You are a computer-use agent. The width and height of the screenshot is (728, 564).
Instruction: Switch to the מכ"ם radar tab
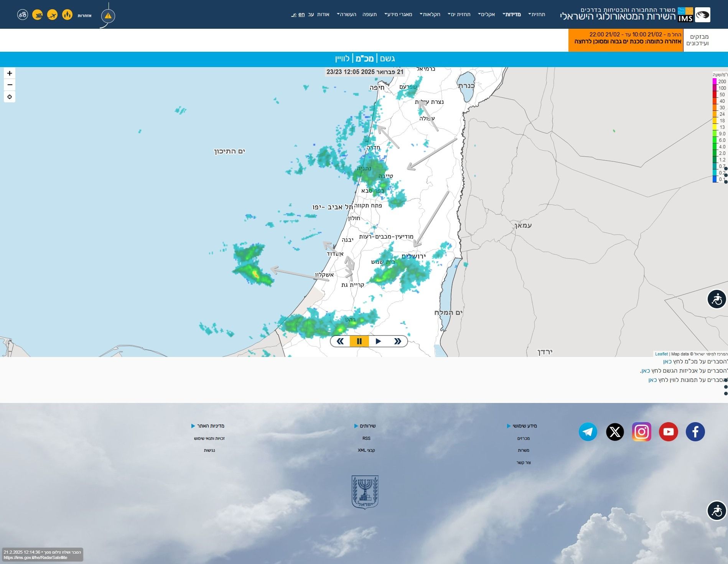[364, 59]
